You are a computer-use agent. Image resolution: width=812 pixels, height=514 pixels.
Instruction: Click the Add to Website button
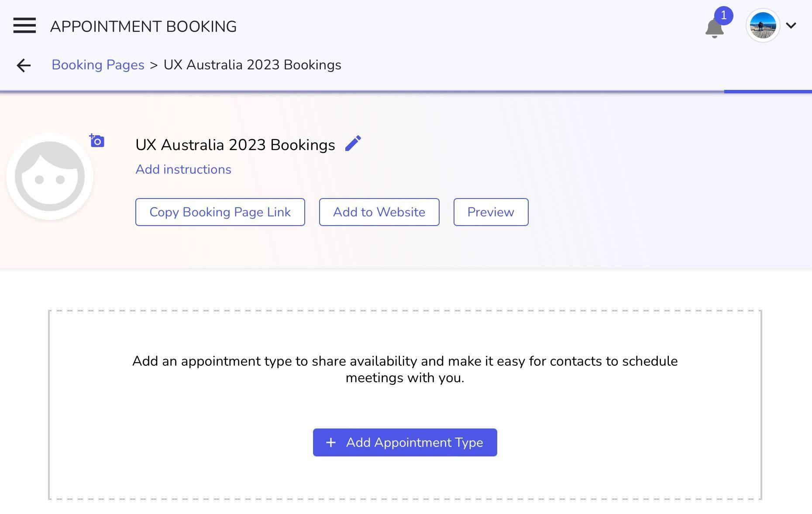[379, 212]
